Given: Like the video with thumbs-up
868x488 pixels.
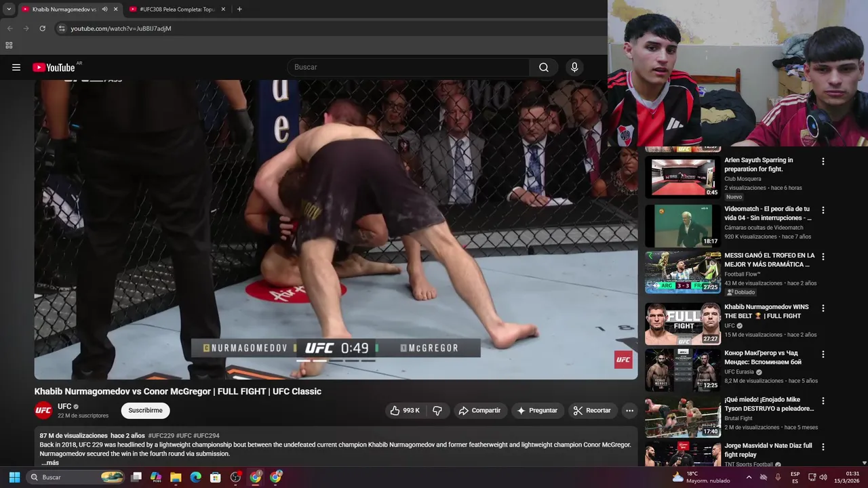Looking at the screenshot, I should coord(404,410).
